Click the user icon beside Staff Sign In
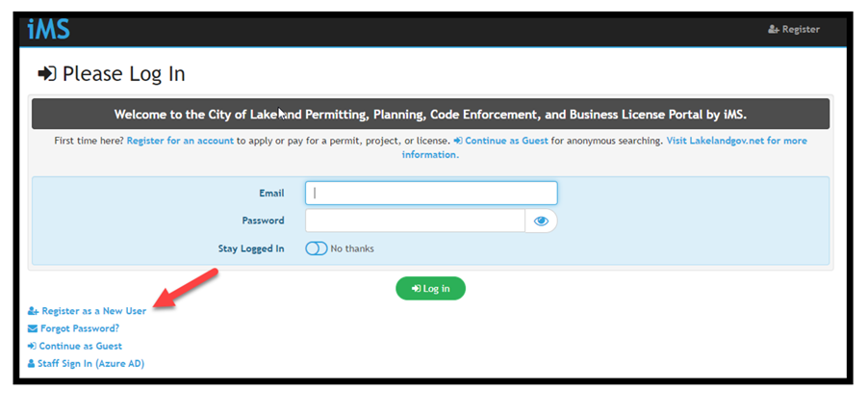This screenshot has height=417, width=868. click(x=31, y=364)
